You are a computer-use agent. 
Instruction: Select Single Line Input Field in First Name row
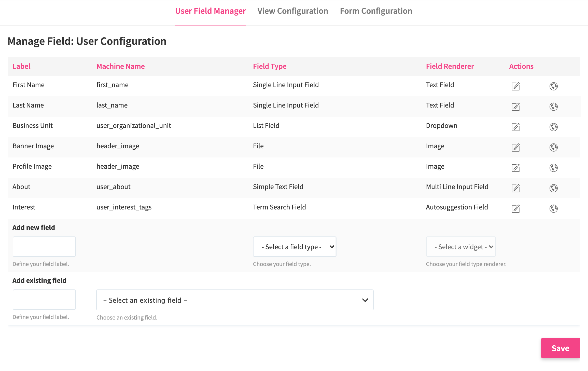(x=286, y=85)
